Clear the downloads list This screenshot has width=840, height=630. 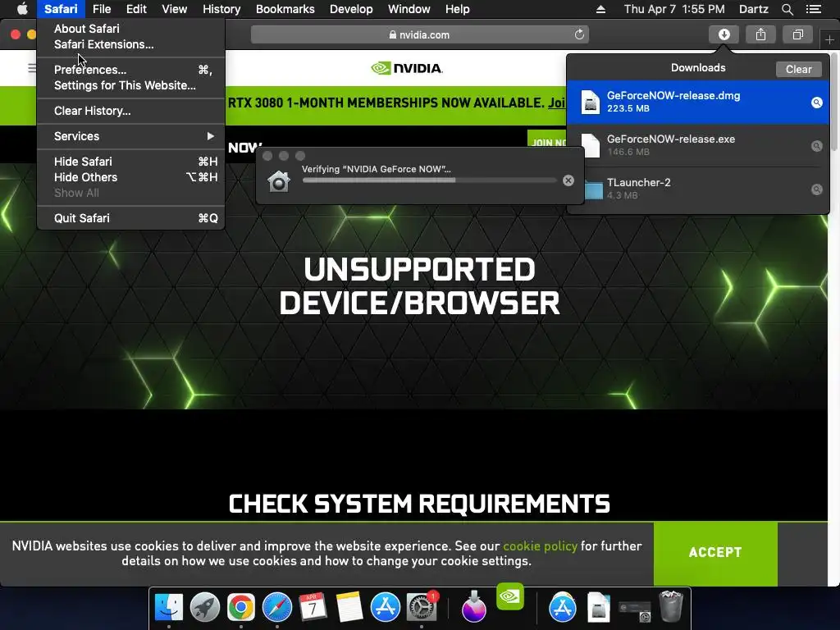798,69
